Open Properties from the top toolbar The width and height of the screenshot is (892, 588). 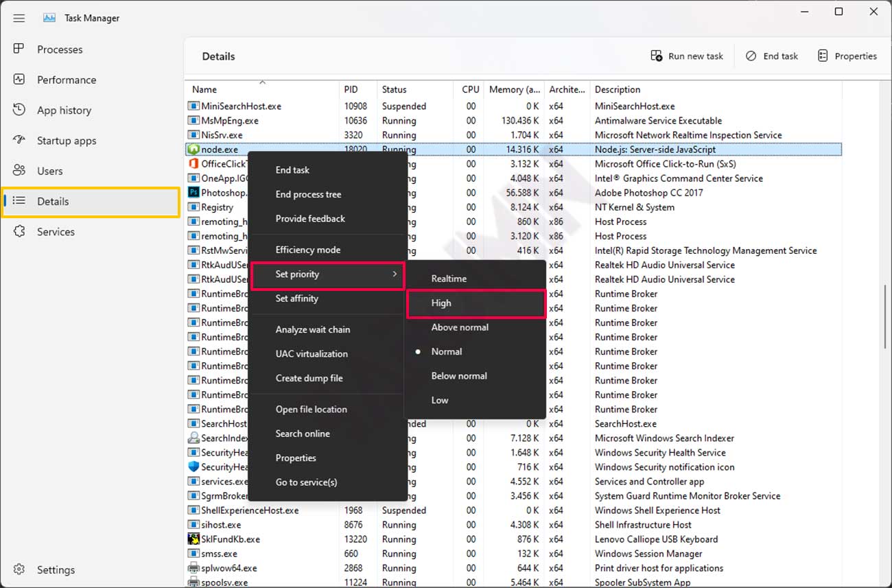[847, 56]
